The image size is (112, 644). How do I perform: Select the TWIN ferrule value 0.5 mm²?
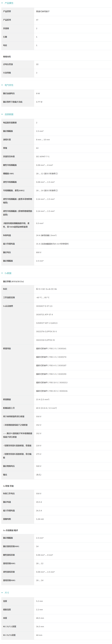click(40, 223)
